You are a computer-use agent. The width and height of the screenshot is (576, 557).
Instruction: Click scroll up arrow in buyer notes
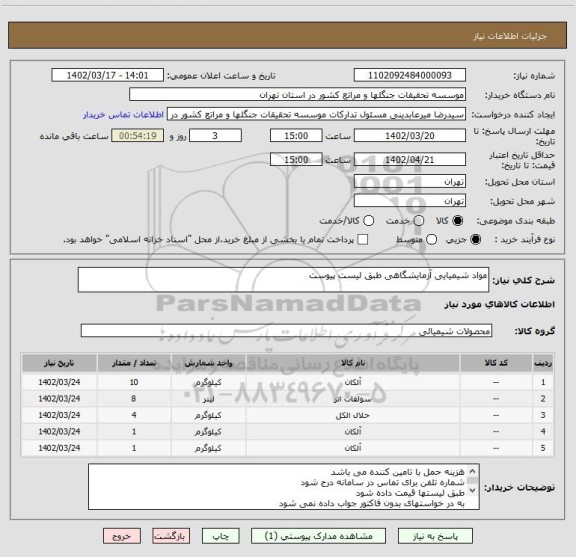(472, 471)
